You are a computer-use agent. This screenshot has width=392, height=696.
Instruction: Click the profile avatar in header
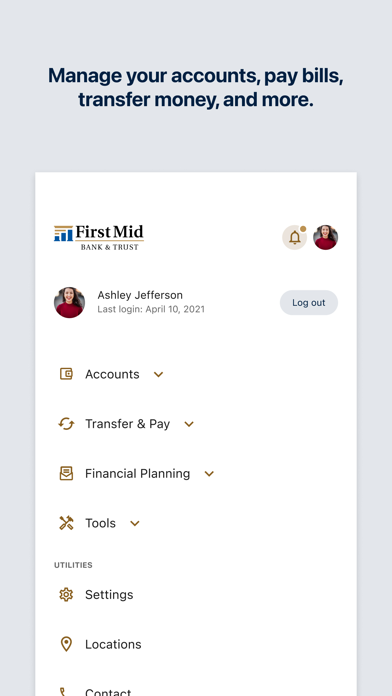click(325, 237)
